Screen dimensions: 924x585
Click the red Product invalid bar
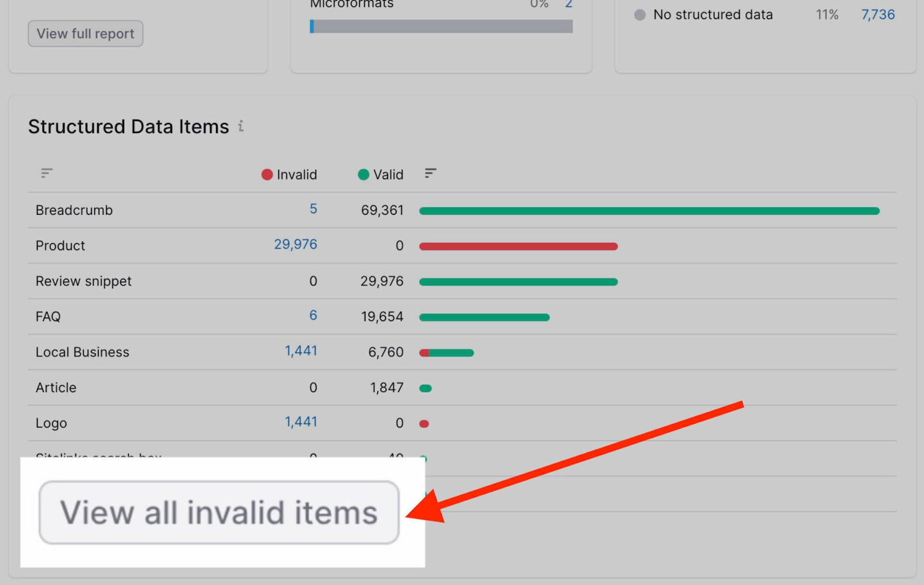pos(518,247)
